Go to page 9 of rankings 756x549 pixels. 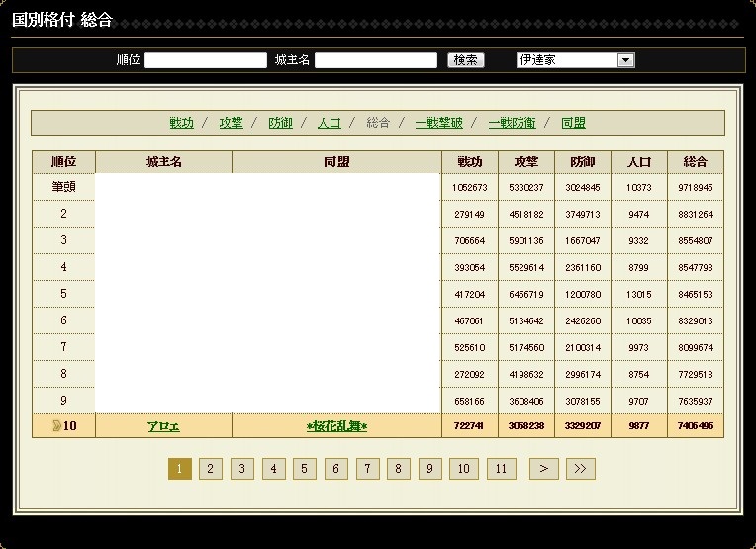[x=430, y=469]
